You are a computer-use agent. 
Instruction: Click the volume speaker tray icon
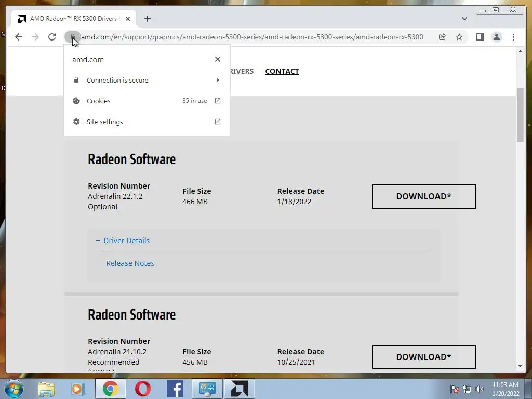[x=480, y=389]
